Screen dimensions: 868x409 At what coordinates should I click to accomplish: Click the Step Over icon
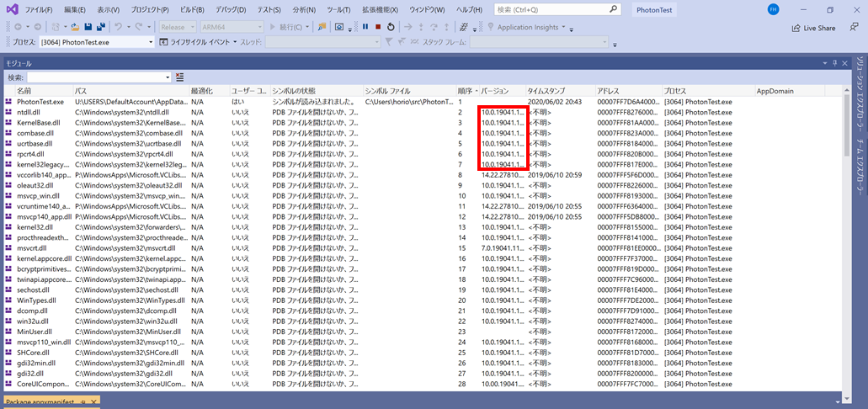[434, 27]
